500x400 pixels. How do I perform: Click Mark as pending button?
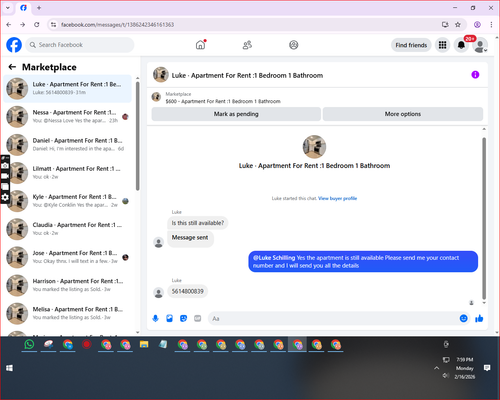pyautogui.click(x=236, y=114)
